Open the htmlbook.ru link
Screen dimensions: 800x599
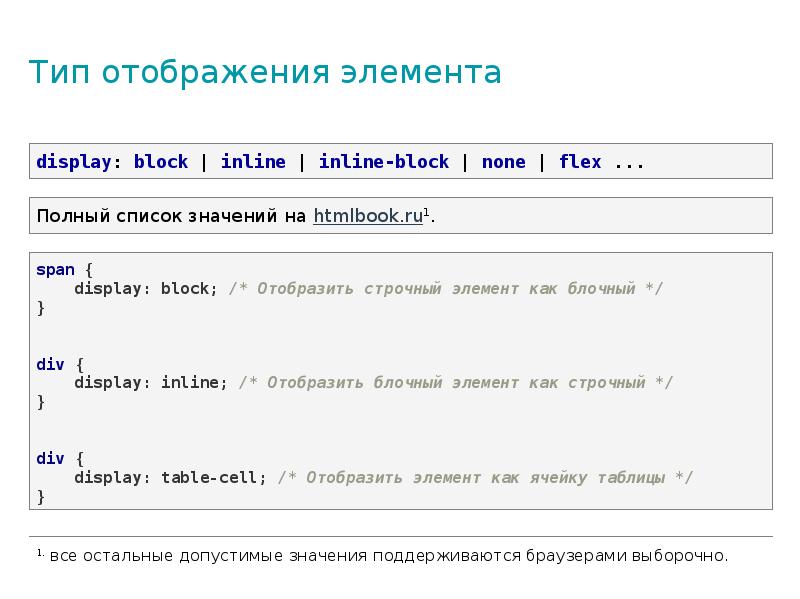[x=368, y=216]
